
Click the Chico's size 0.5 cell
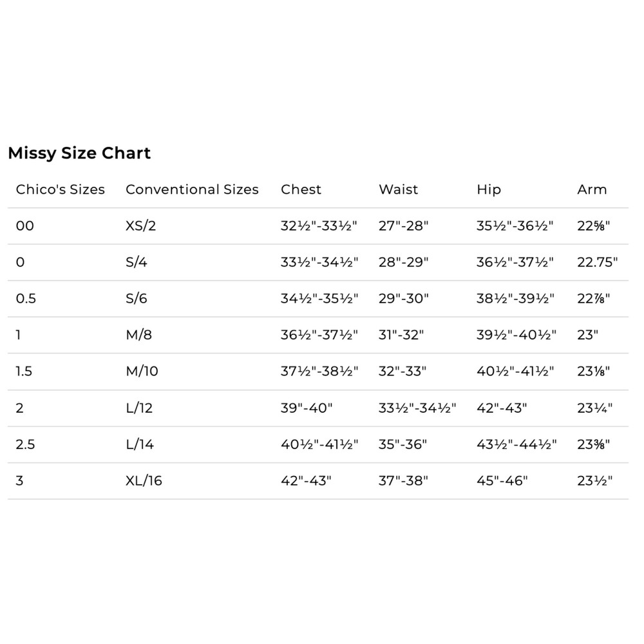point(26,299)
